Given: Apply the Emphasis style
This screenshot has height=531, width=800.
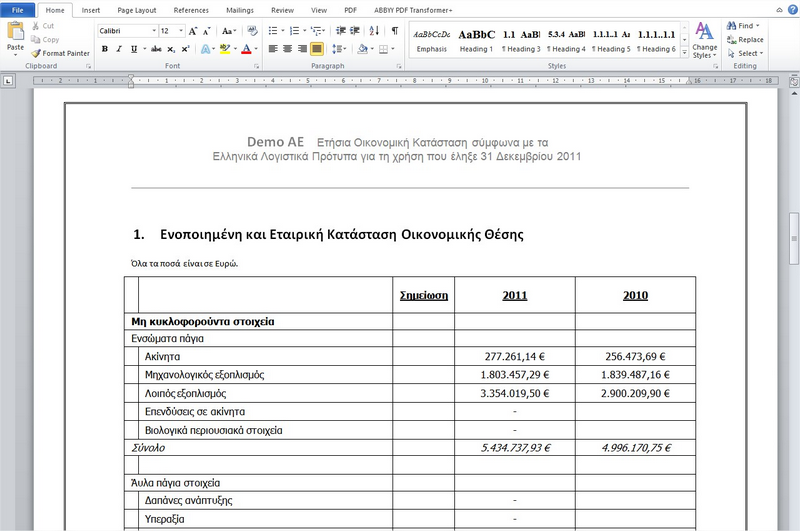Looking at the screenshot, I should (432, 40).
